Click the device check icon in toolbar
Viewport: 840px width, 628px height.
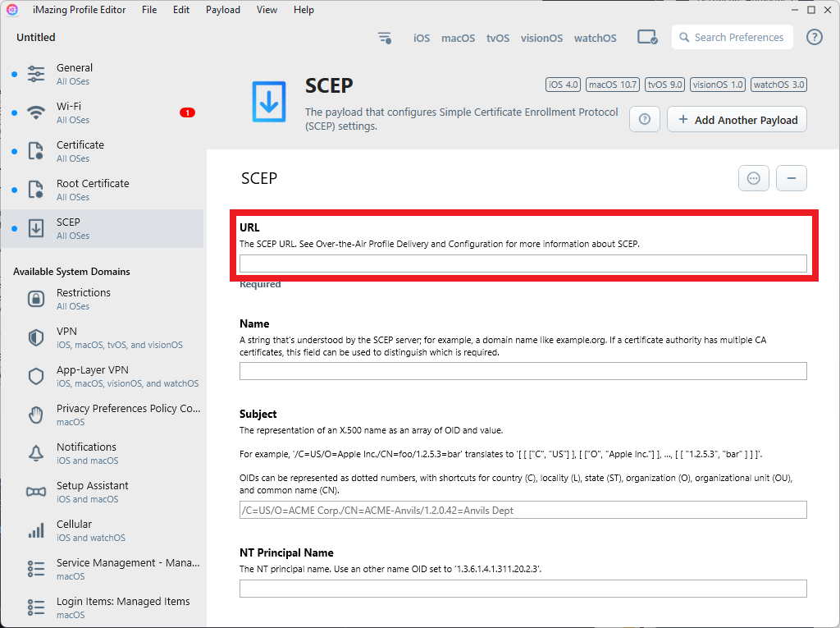pos(647,38)
